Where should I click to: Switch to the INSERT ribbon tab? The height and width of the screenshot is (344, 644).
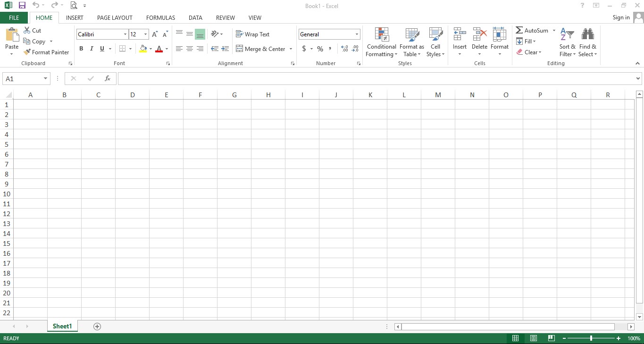coord(75,18)
